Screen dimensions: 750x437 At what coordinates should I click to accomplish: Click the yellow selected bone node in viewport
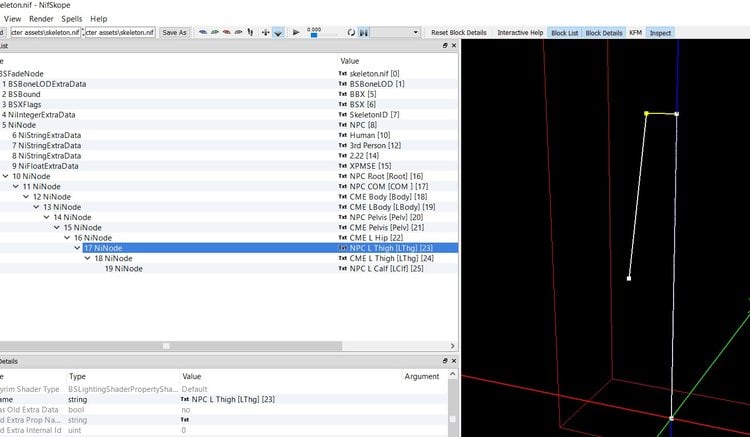tap(646, 113)
